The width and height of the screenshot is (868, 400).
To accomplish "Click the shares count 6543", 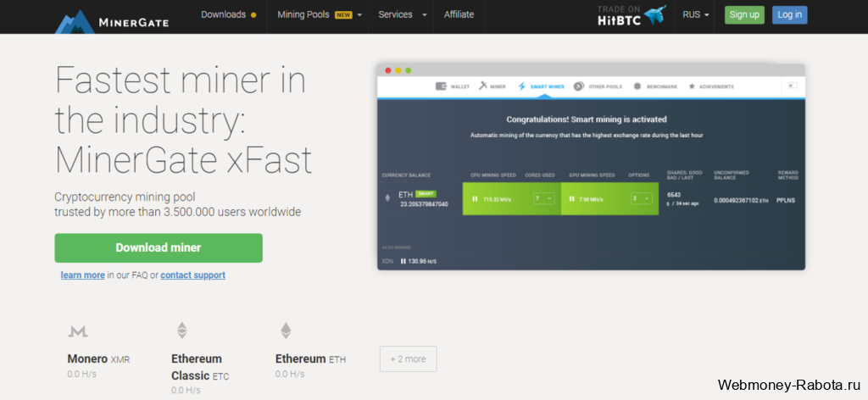I will tap(674, 195).
